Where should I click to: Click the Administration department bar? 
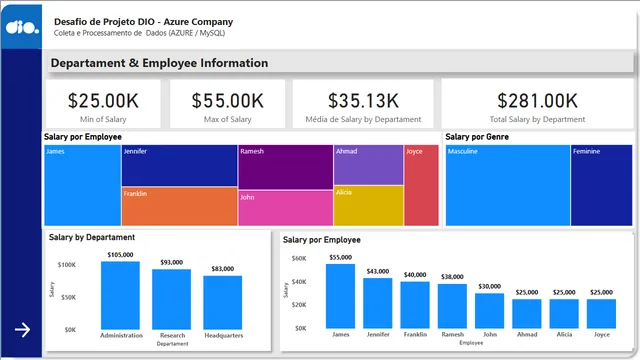click(x=120, y=296)
